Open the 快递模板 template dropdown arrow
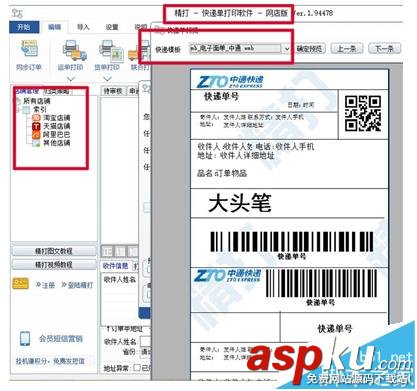 [x=286, y=49]
